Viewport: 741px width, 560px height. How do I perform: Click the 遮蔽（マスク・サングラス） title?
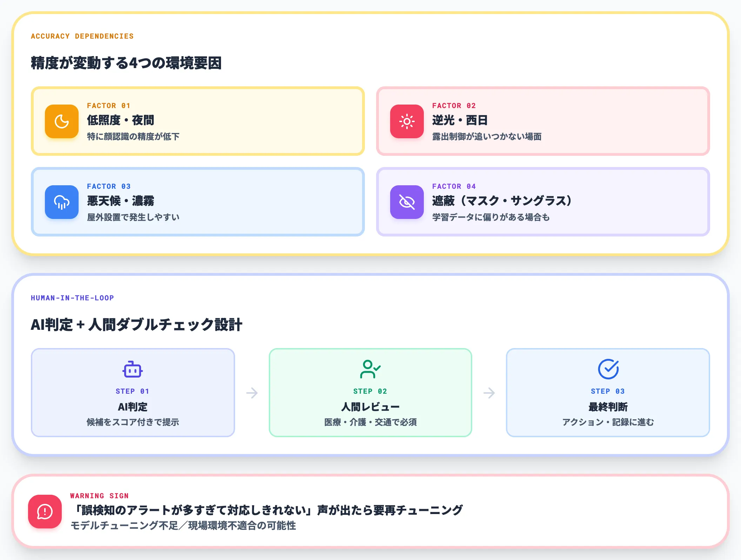502,201
